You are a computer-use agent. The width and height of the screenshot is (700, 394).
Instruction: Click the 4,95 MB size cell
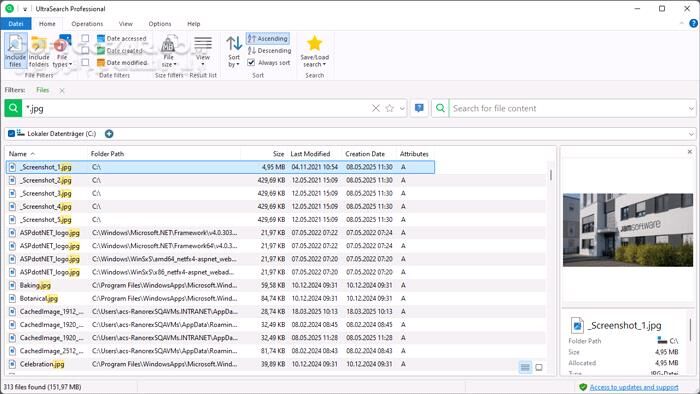click(x=273, y=167)
